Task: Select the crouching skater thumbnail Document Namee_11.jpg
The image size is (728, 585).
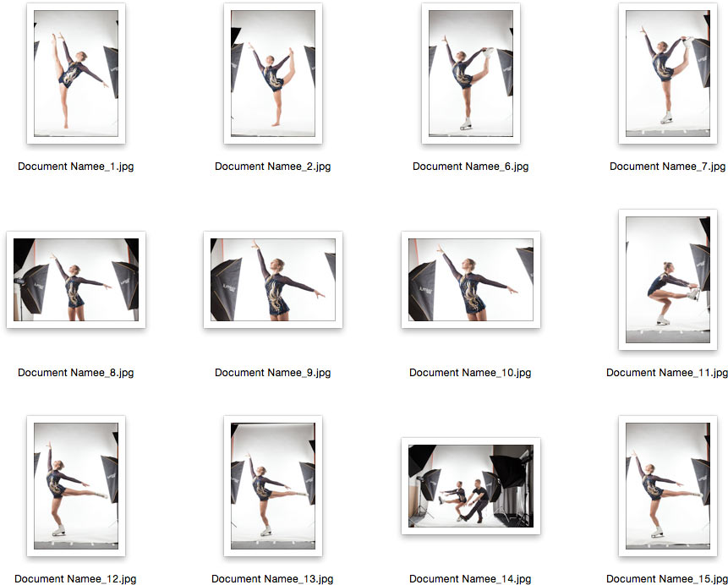Action: point(667,280)
